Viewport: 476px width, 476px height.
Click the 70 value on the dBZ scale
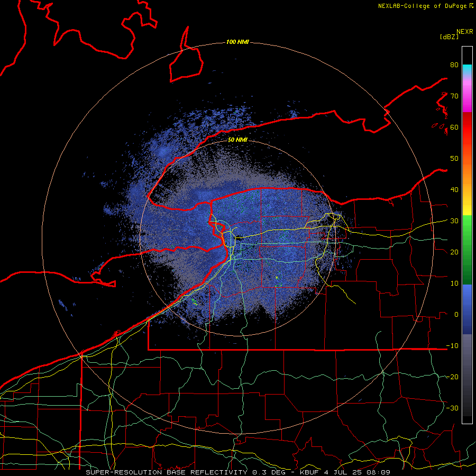454,96
